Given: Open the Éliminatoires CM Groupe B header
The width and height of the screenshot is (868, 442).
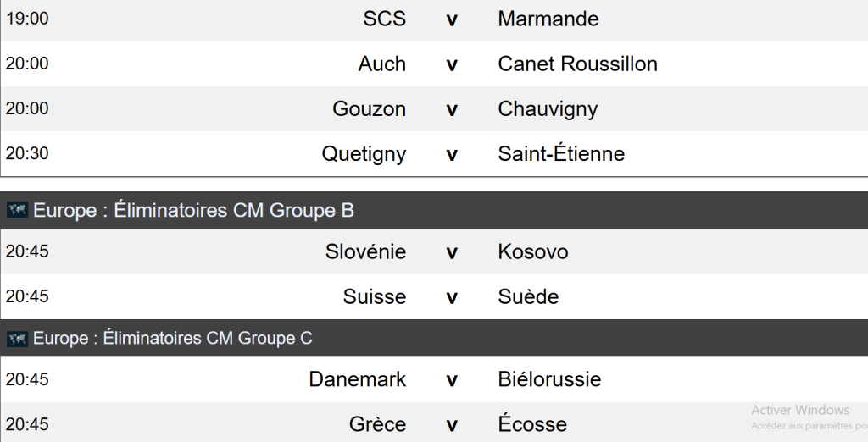Looking at the screenshot, I should click(x=193, y=211).
